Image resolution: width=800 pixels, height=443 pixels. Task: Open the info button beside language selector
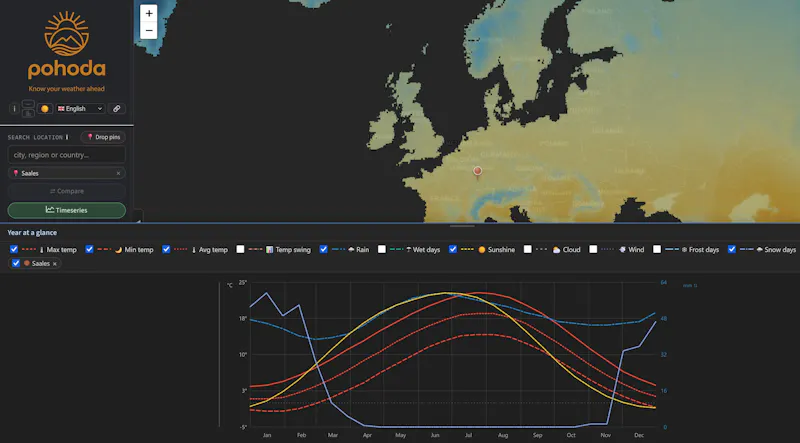(14, 109)
